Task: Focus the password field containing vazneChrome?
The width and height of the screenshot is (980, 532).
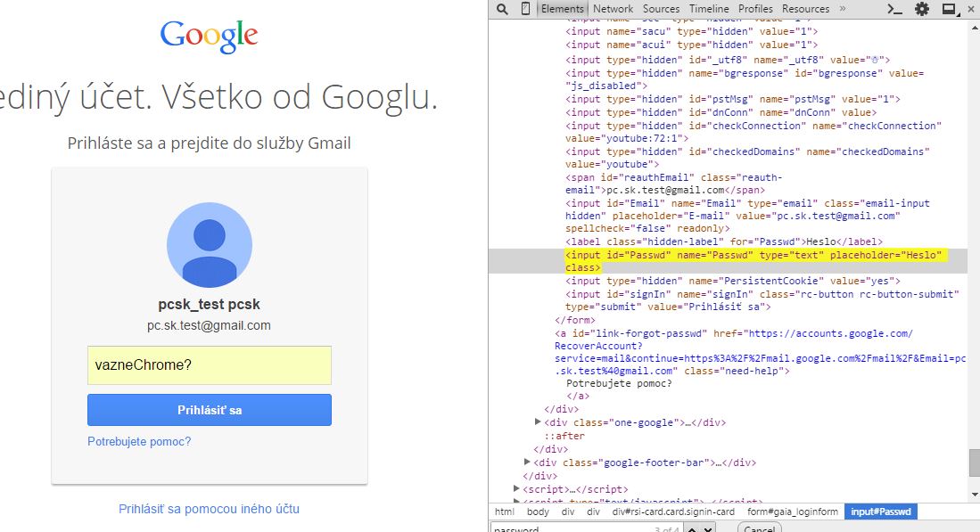Action: click(x=210, y=365)
